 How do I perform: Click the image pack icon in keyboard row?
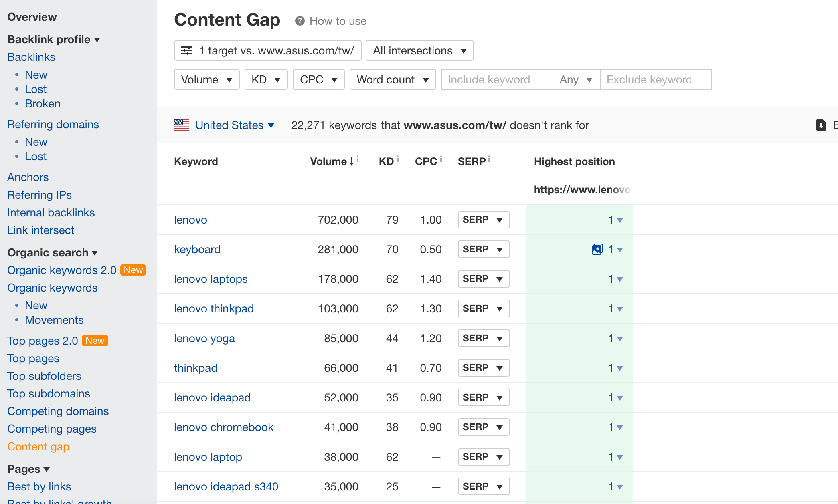pyautogui.click(x=597, y=249)
